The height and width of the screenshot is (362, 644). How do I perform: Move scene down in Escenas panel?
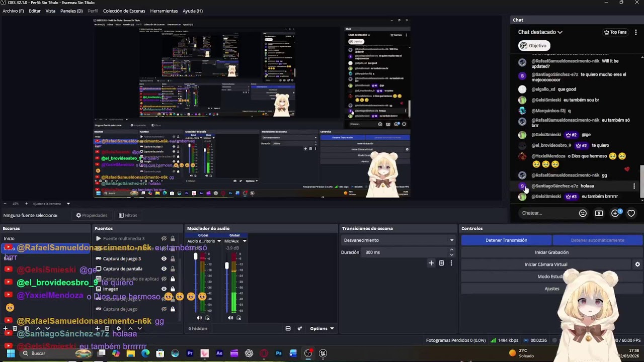(x=48, y=328)
